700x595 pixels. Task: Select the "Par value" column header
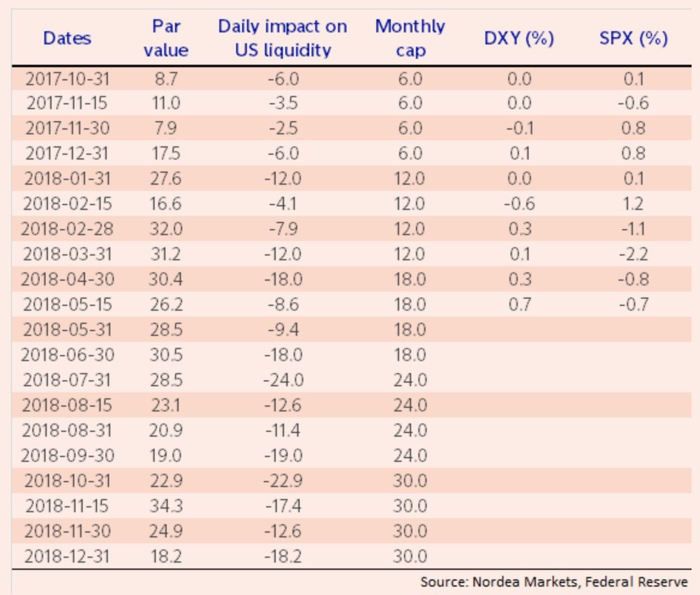[166, 39]
